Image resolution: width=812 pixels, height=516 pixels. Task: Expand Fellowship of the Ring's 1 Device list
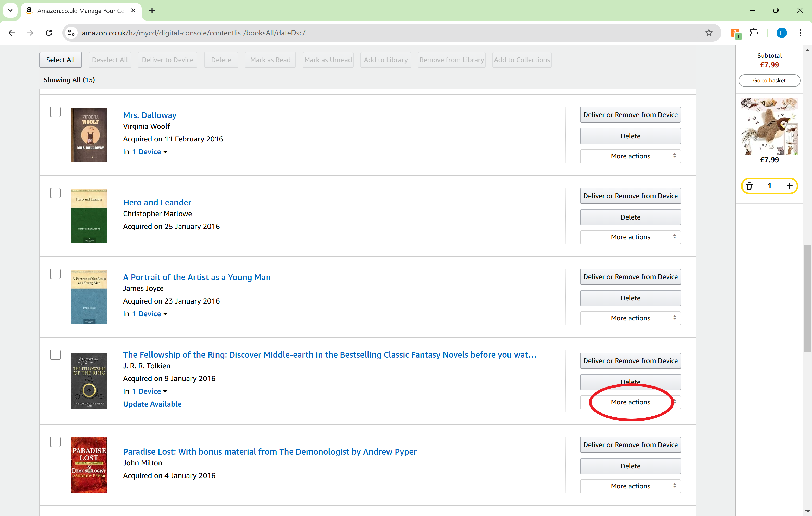pyautogui.click(x=149, y=391)
